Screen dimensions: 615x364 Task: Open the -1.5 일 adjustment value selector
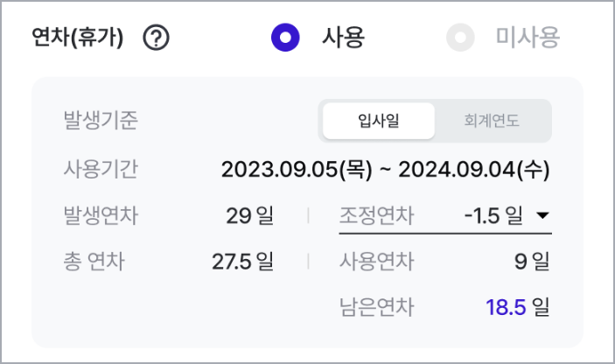tap(493, 215)
